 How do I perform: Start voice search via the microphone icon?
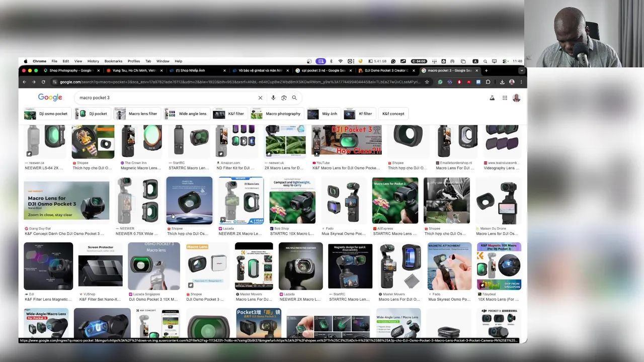273,98
